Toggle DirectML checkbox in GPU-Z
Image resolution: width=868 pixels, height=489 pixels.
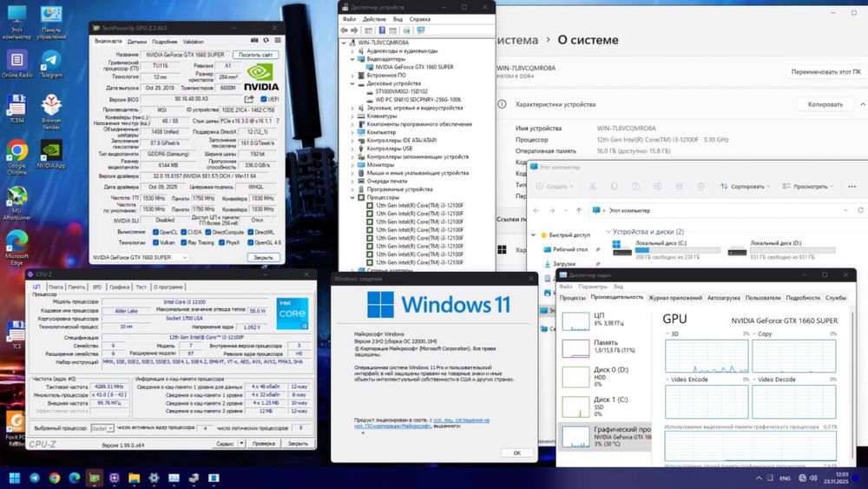click(250, 232)
